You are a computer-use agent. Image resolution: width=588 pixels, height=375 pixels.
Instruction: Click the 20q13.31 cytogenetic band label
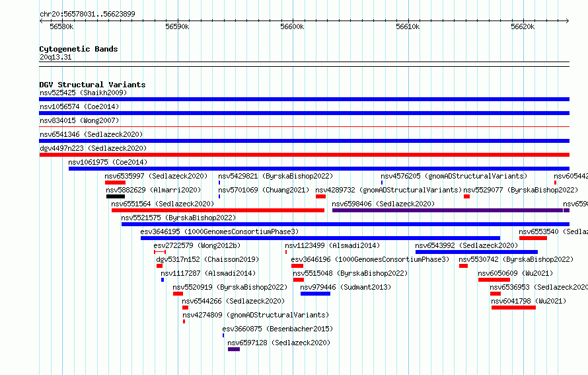(x=55, y=57)
